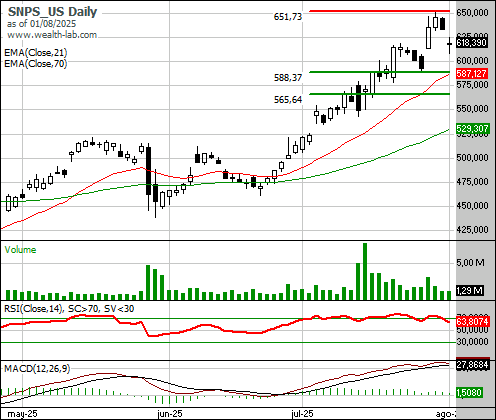This screenshot has height=420, width=496.
Task: Click the jul-25 date axis label
Action: (x=302, y=414)
